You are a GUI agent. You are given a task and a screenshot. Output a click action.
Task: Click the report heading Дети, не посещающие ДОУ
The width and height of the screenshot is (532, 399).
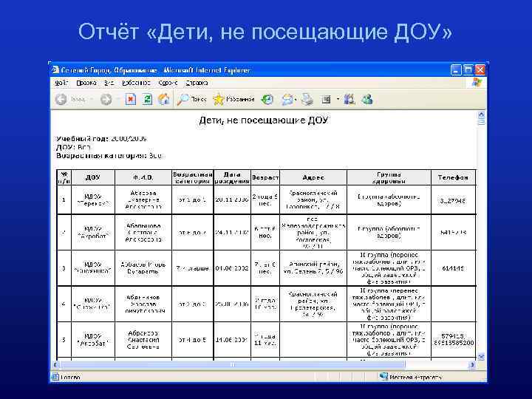tap(263, 120)
